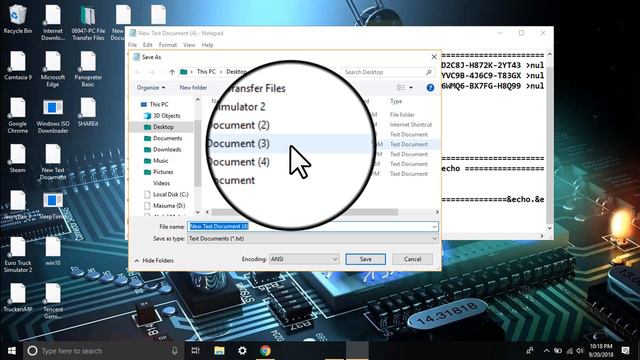This screenshot has width=640, height=360.
Task: Select Local Disk (C:) in folder tree
Action: 167,194
